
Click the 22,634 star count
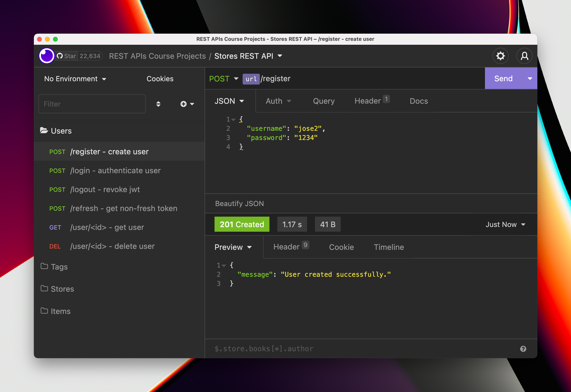pos(90,56)
